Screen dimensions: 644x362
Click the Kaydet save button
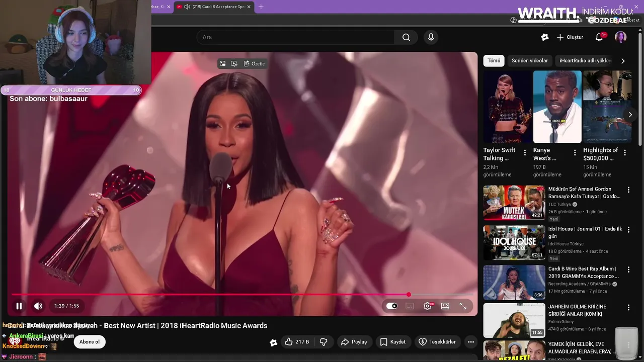point(392,342)
